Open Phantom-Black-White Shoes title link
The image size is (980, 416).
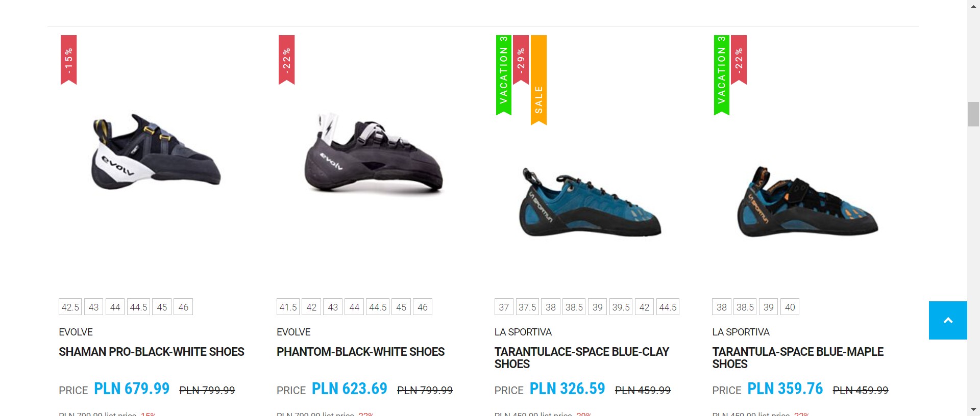pos(360,352)
